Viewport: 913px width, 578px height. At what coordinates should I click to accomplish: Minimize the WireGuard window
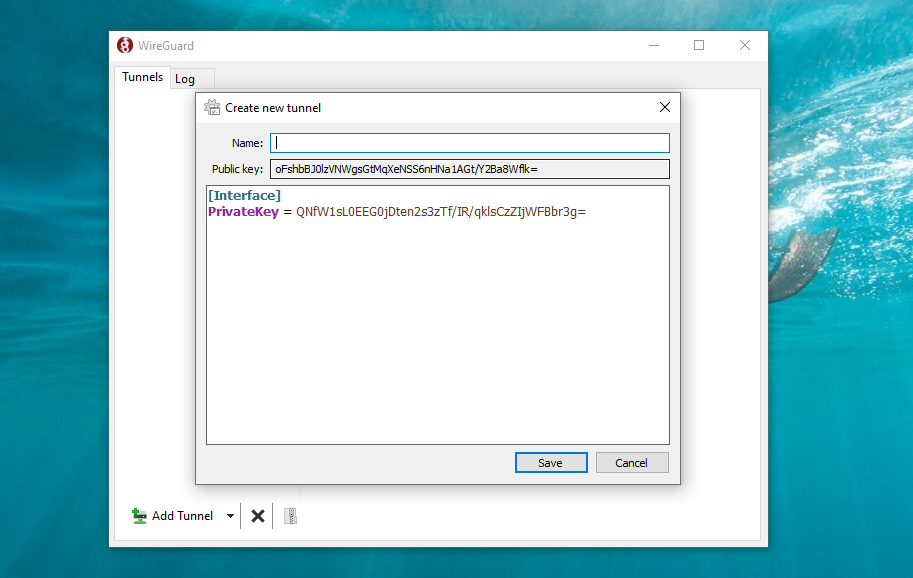(x=654, y=45)
